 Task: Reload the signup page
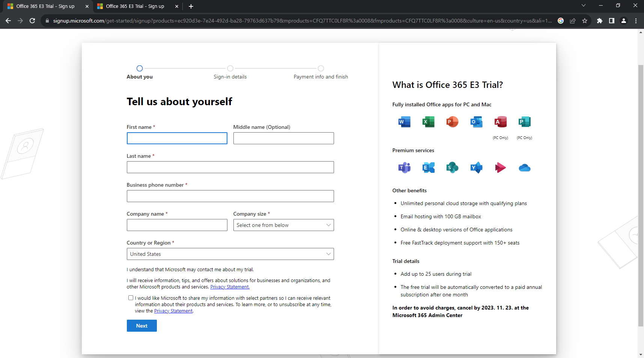coord(32,21)
